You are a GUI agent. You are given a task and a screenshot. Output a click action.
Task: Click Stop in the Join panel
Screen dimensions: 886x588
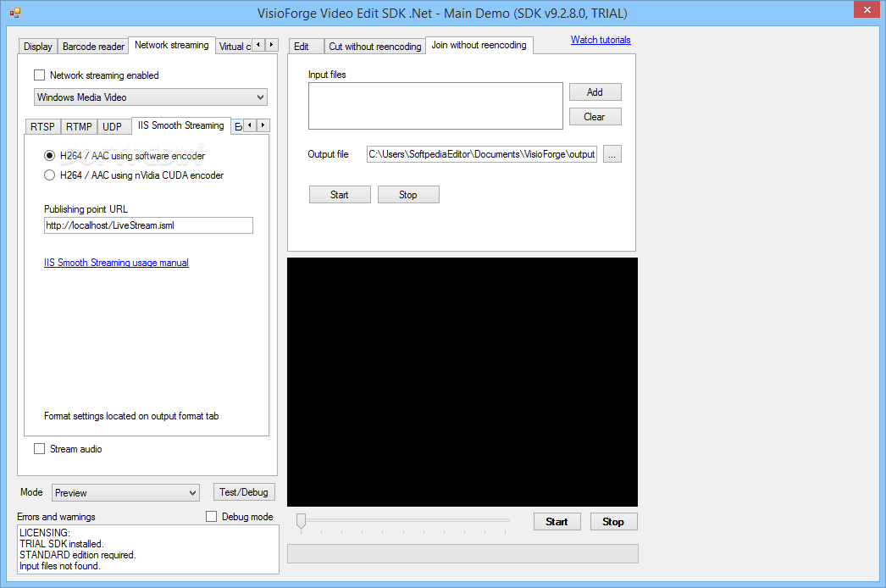point(408,195)
